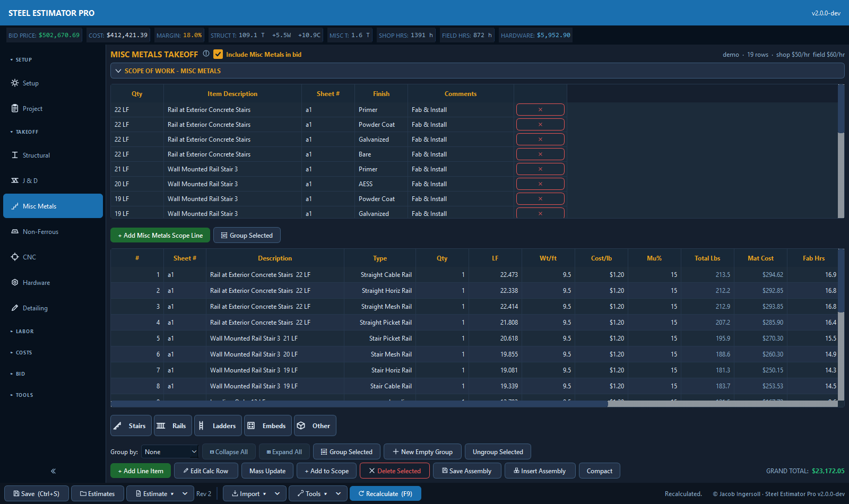
Task: Click Add to Scope
Action: pos(326,471)
